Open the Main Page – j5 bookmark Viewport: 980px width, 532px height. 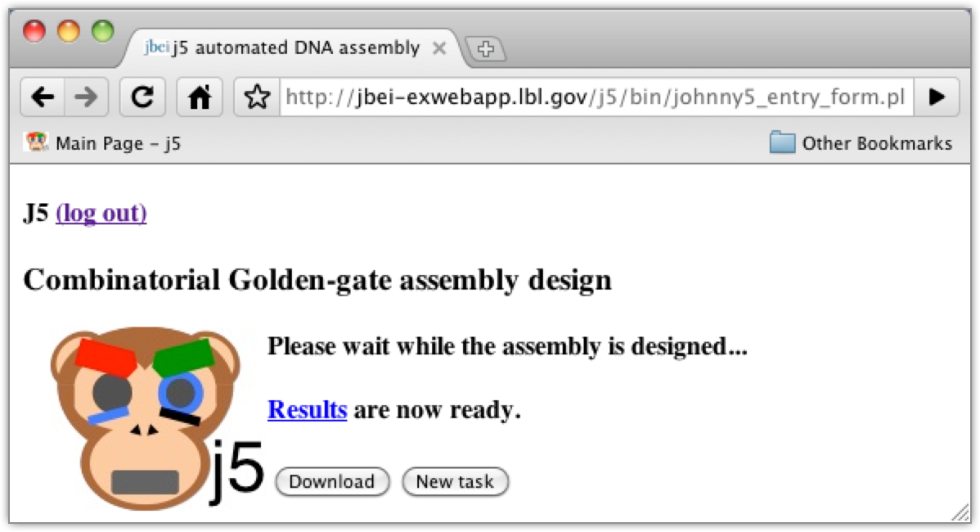point(103,143)
